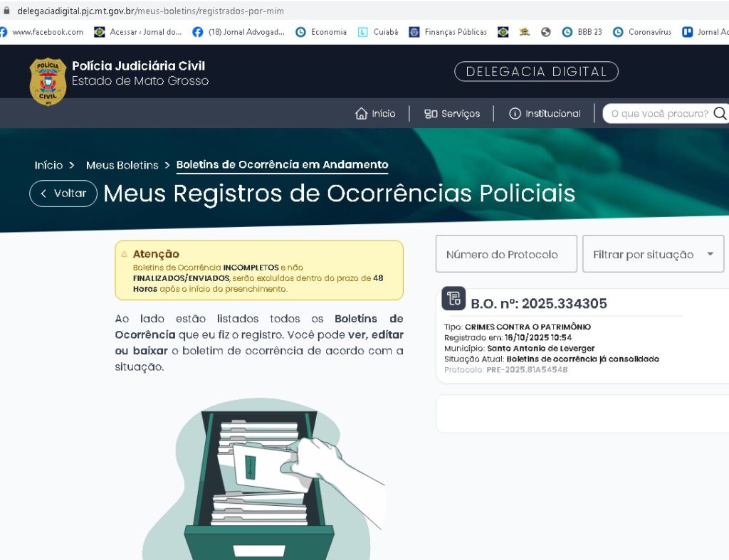The width and height of the screenshot is (729, 560).
Task: Open the Serviços navigation menu
Action: click(452, 114)
